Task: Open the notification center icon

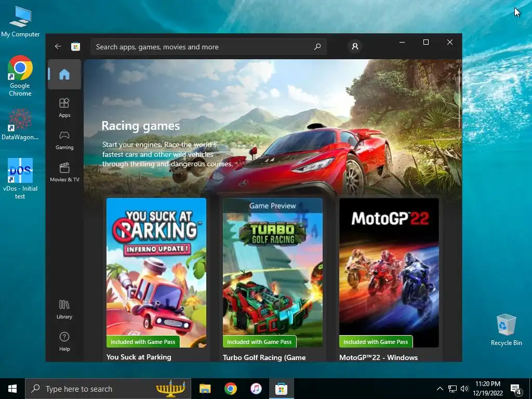Action: click(x=516, y=389)
